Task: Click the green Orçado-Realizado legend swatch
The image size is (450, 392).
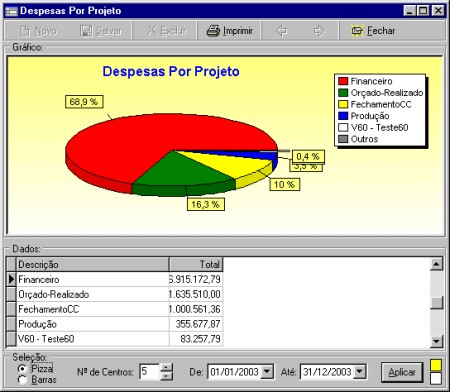Action: (x=343, y=93)
